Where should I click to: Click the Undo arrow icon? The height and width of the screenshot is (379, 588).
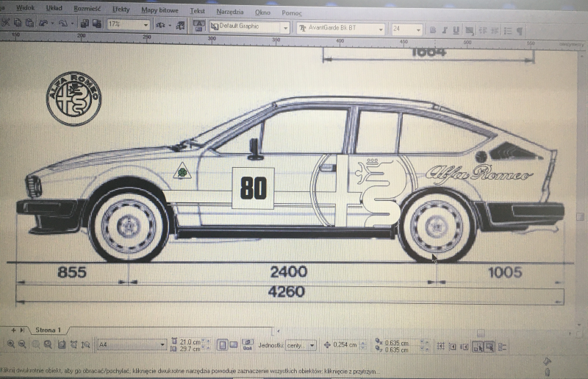pyautogui.click(x=45, y=24)
